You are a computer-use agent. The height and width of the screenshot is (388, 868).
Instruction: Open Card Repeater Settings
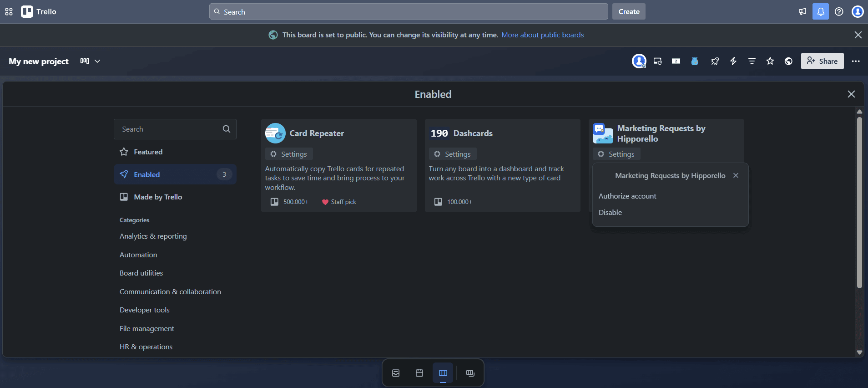point(289,154)
